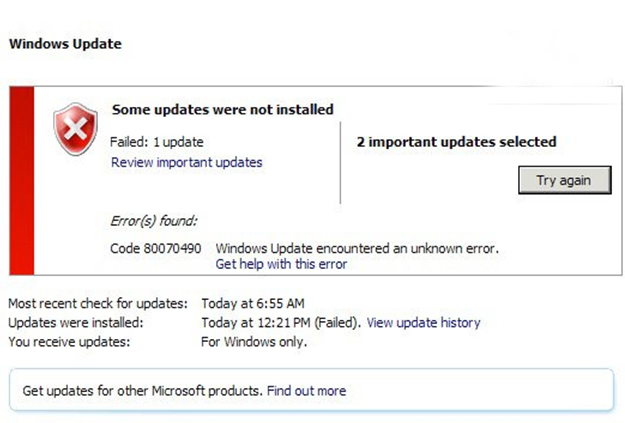The width and height of the screenshot is (625, 423).
Task: Click the 'Updates were installed' label
Action: [75, 323]
